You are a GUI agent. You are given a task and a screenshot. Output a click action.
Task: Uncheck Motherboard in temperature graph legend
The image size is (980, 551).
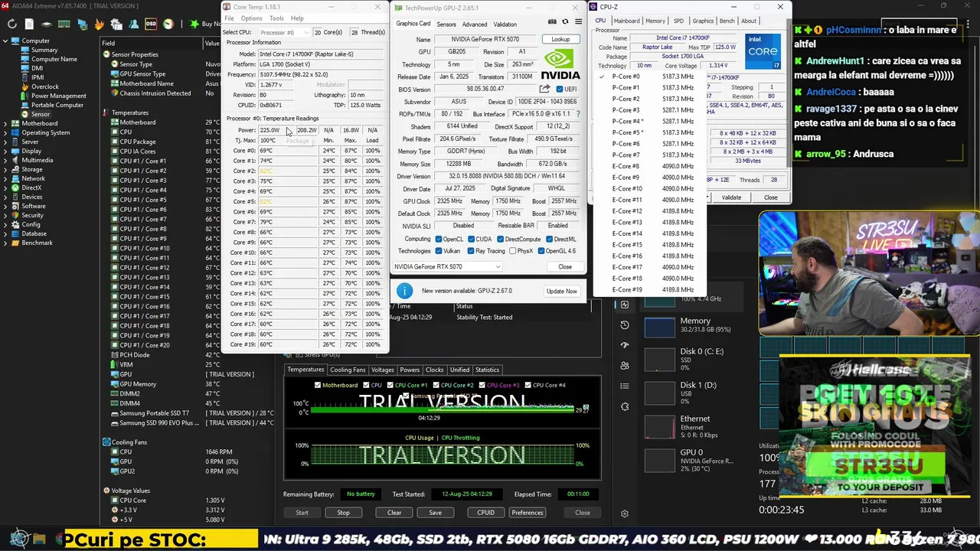318,385
